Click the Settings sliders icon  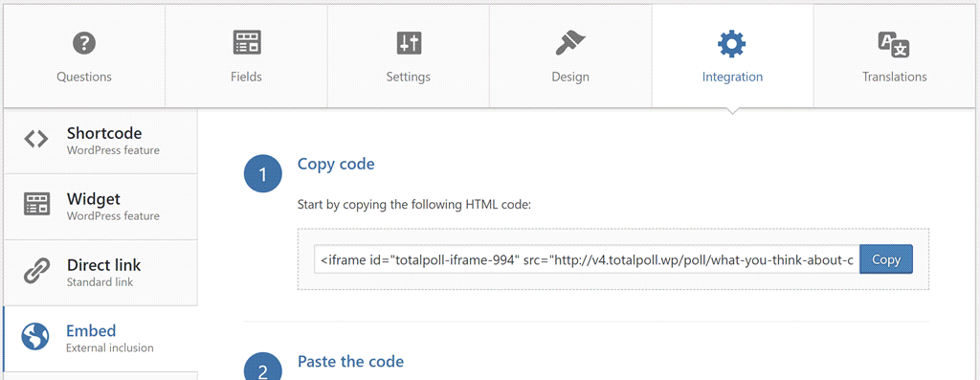(410, 43)
